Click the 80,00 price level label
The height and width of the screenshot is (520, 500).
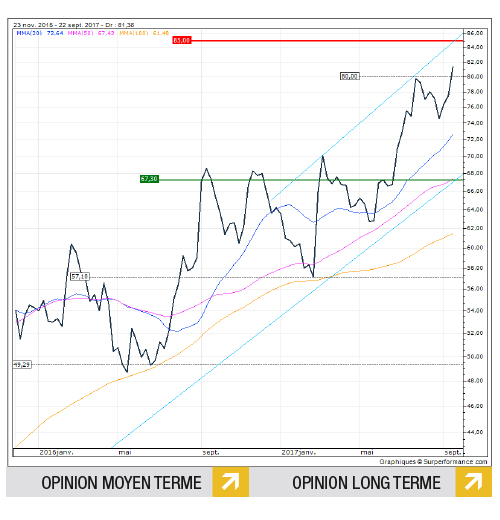pos(349,76)
